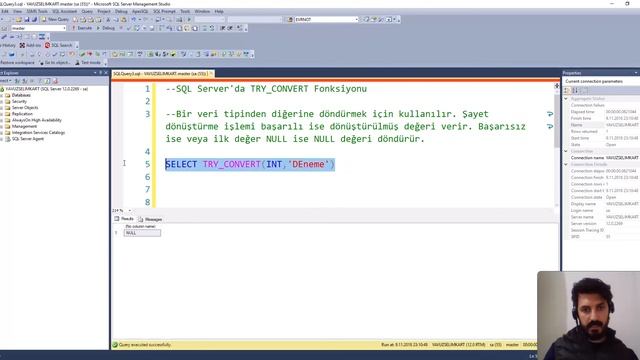
Task: Click the History toolbar item
Action: point(8,45)
